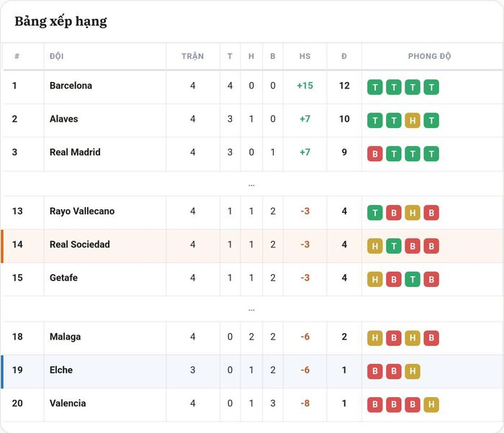The height and width of the screenshot is (433, 504).
Task: Sort by the HS column header
Action: [x=305, y=56]
